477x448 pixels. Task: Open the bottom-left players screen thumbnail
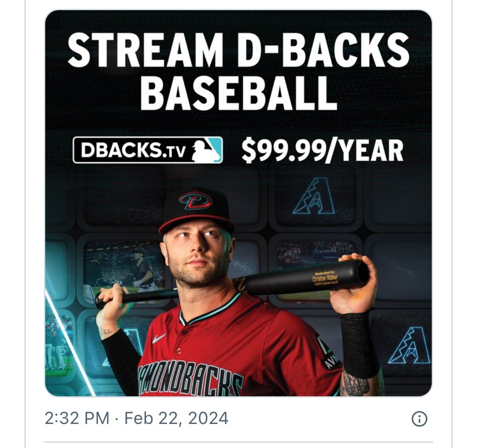(57, 342)
